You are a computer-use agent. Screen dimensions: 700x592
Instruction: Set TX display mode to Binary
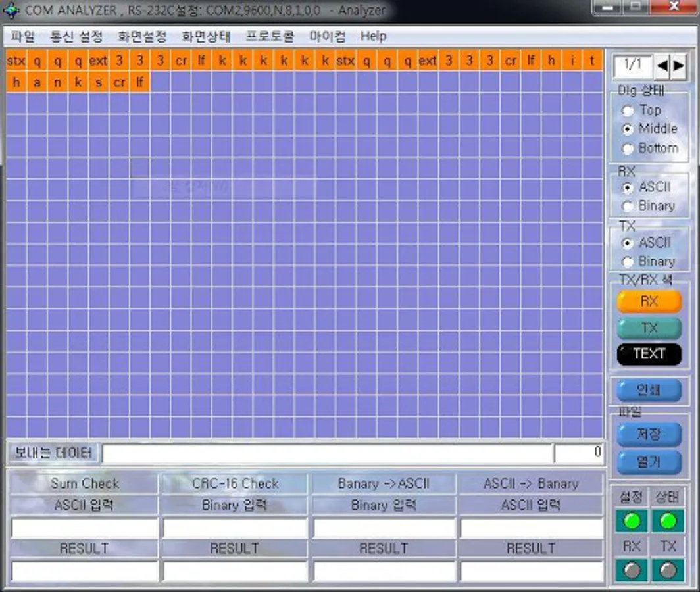coord(628,262)
